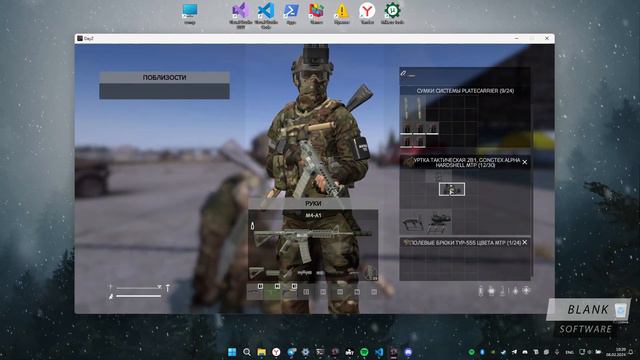This screenshot has height=360, width=640.
Task: Check the health cross status icon
Action: click(526, 291)
